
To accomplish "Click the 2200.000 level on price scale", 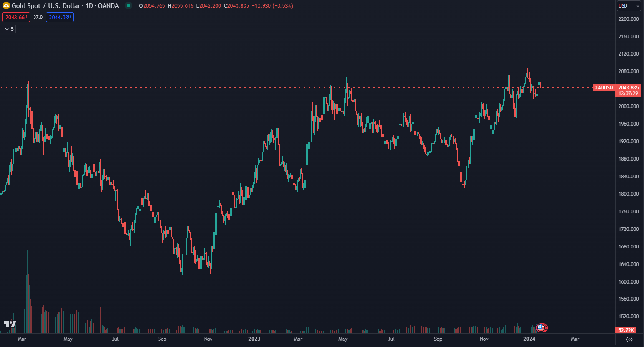I will coord(629,19).
